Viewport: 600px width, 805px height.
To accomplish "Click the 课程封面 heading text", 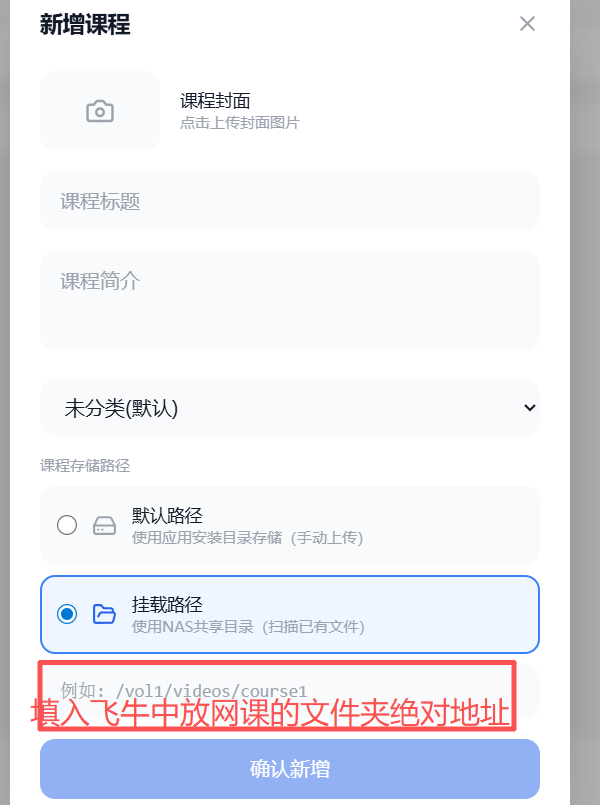I will coord(215,101).
